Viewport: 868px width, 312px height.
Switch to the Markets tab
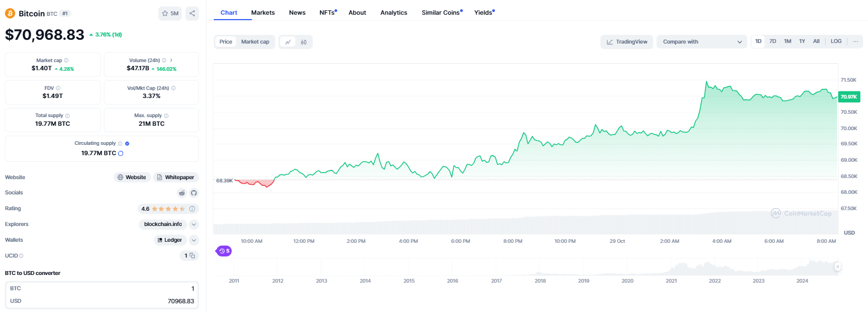[263, 13]
